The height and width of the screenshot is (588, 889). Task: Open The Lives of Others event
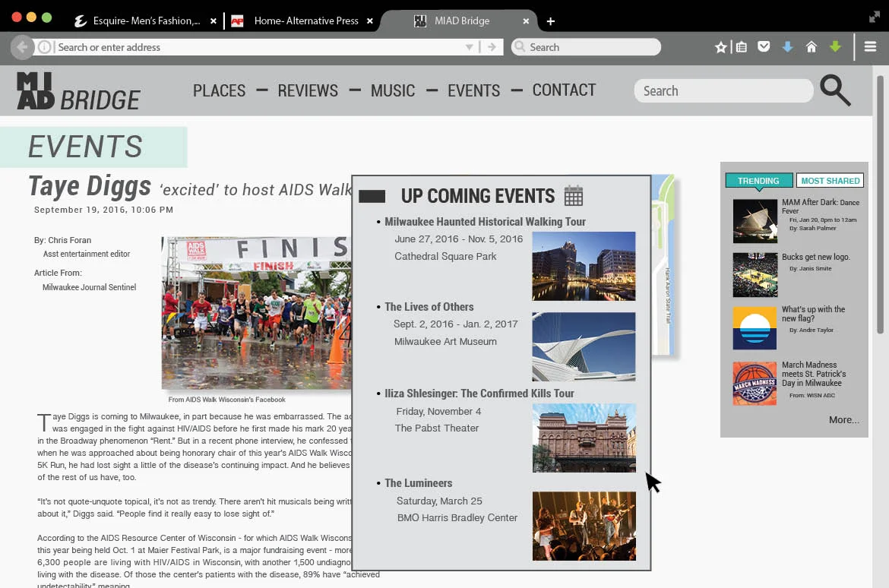click(x=429, y=307)
